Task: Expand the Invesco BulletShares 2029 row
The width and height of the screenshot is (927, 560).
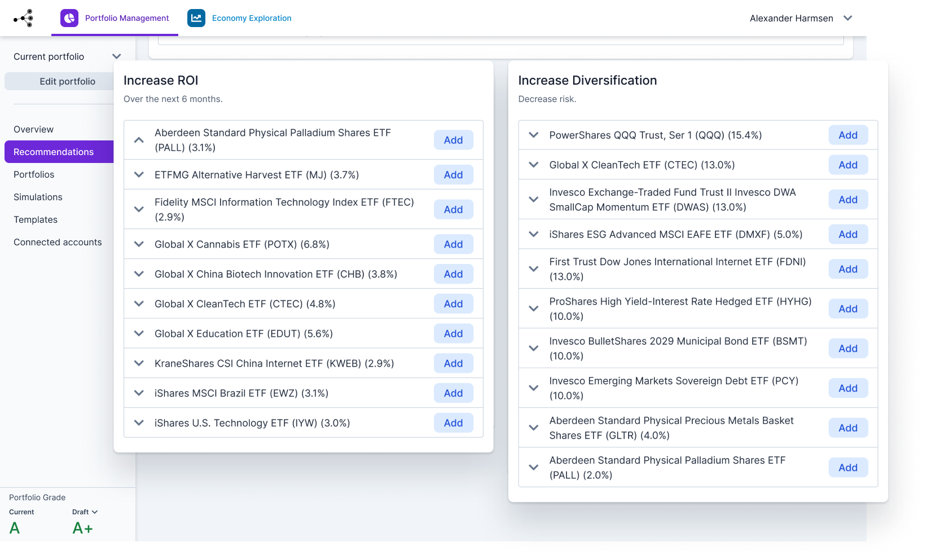Action: point(534,349)
